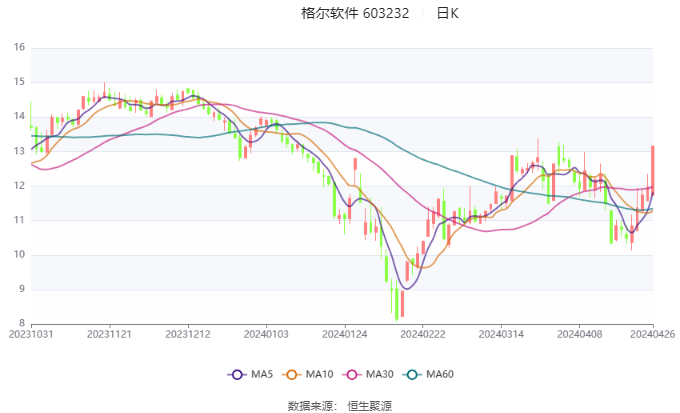This screenshot has height=413, width=680.
Task: Select the 20231121 date on the x-axis
Action: pyautogui.click(x=108, y=334)
